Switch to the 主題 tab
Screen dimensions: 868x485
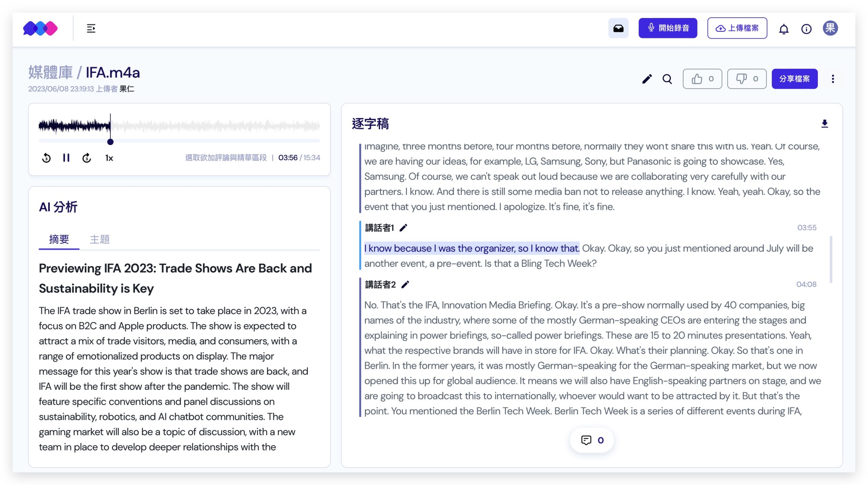coord(100,239)
